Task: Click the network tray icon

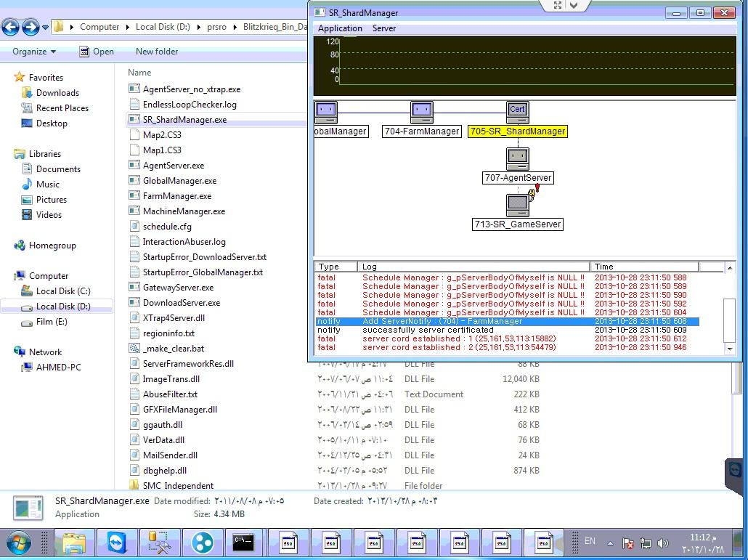Action: [x=646, y=543]
